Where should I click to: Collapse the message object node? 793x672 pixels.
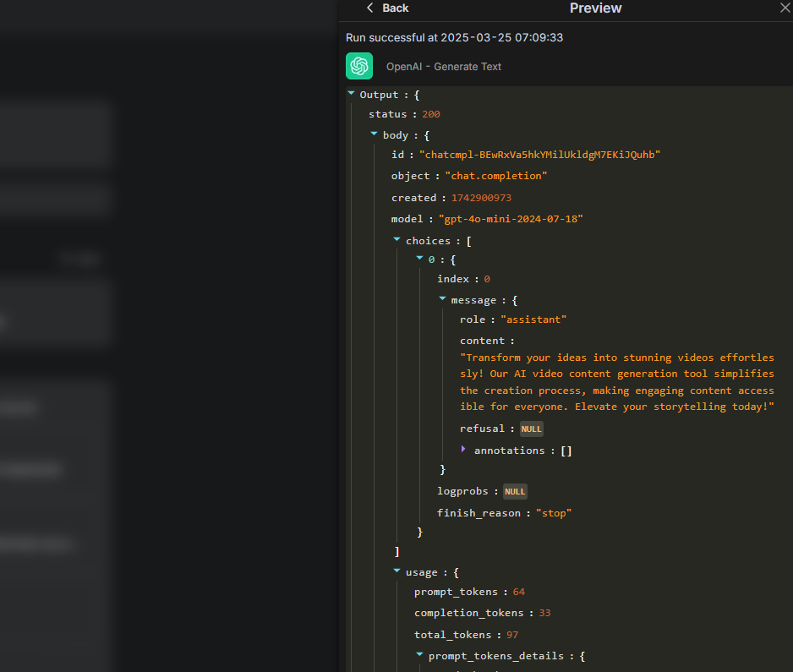point(442,299)
